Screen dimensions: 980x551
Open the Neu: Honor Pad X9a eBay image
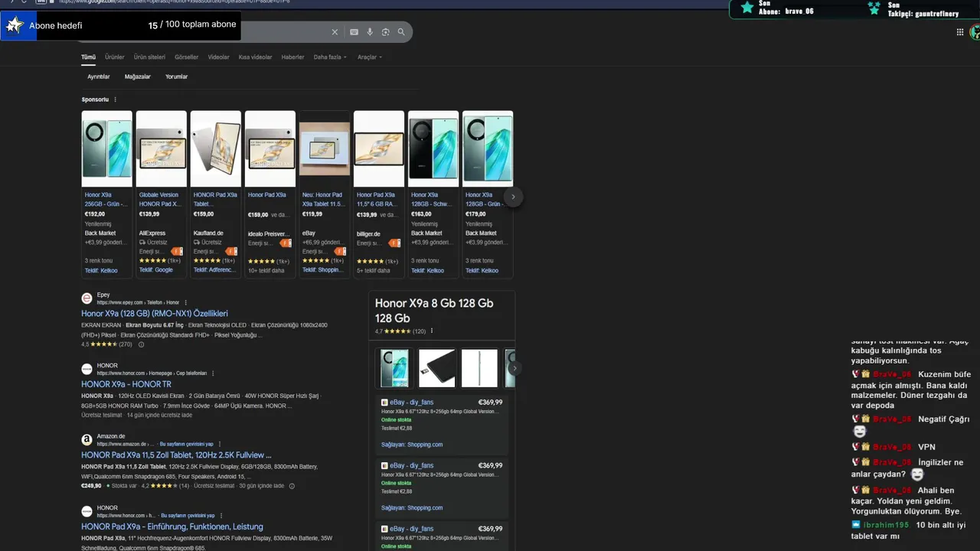click(x=325, y=148)
